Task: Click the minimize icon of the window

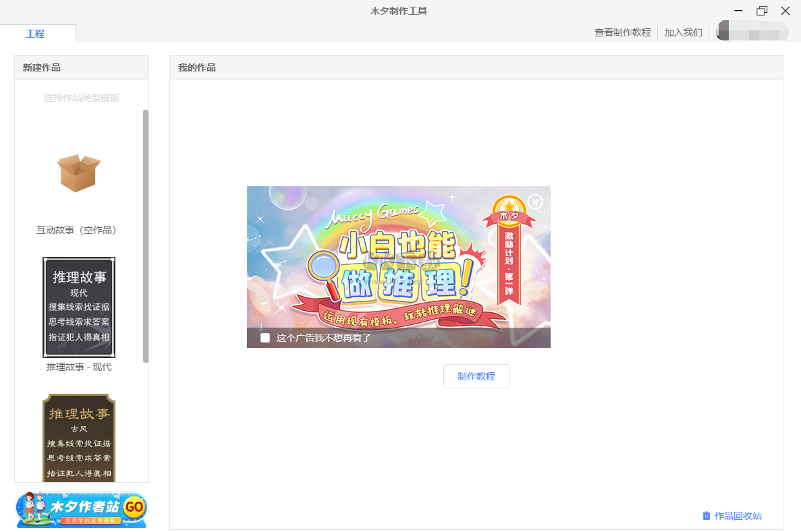Action: click(x=739, y=11)
